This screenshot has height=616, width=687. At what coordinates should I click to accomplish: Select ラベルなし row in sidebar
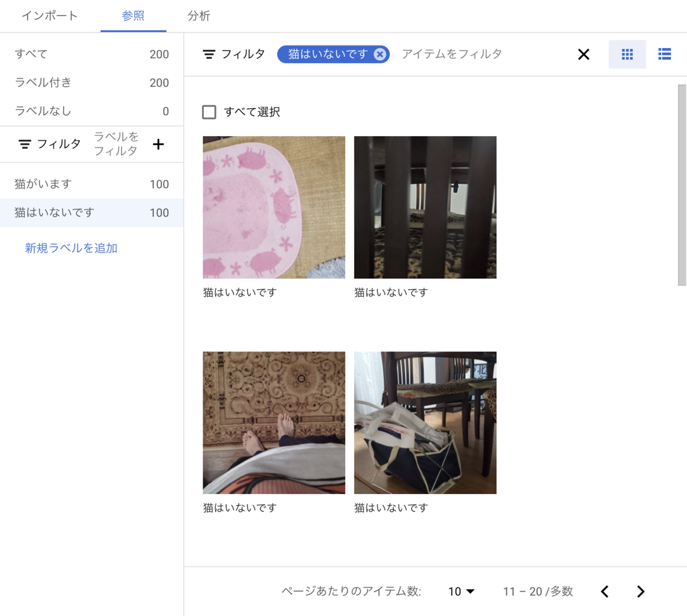(x=92, y=111)
